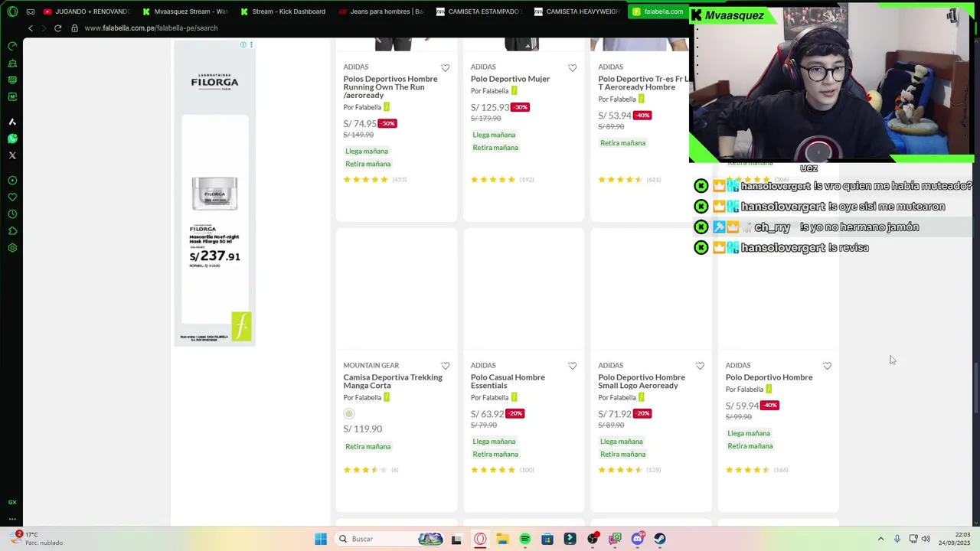Open Microsoft Store from the taskbar
This screenshot has width=980, height=551.
tap(547, 539)
